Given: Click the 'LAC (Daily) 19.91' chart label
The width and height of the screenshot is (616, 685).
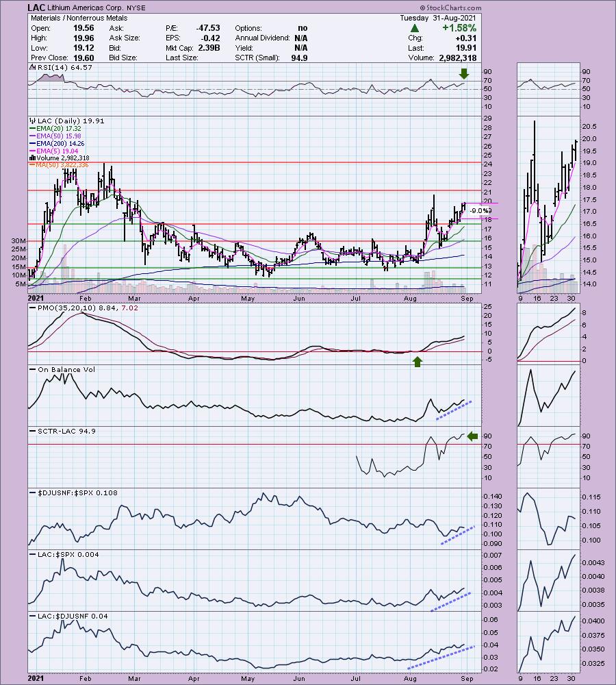Looking at the screenshot, I should (70, 121).
